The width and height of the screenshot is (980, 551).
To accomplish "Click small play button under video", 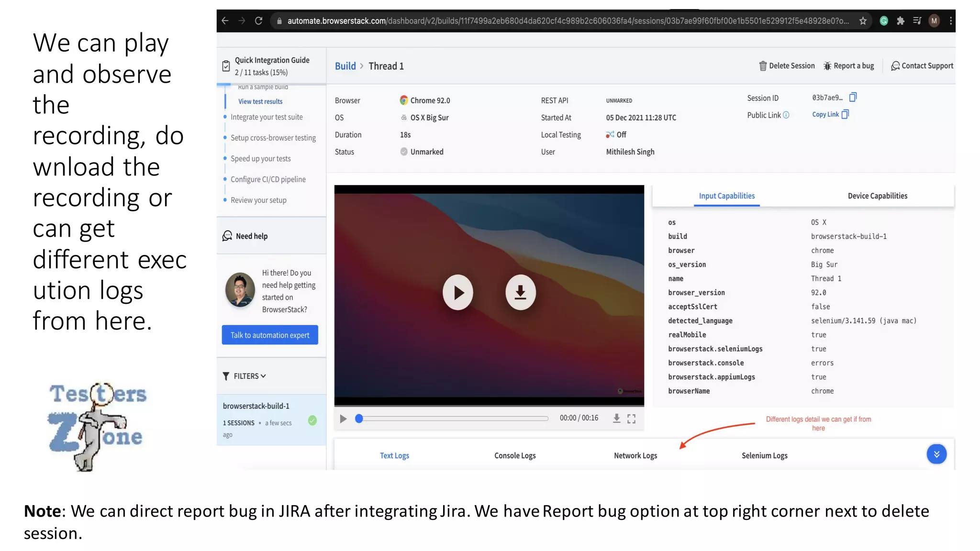I will 343,419.
